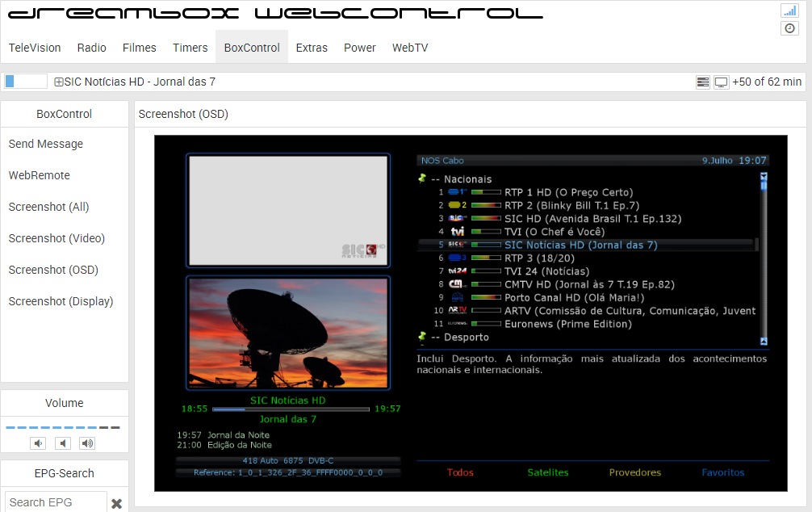Image resolution: width=812 pixels, height=512 pixels.
Task: Choose Screenshot (Video) in the sidebar
Action: coord(57,238)
